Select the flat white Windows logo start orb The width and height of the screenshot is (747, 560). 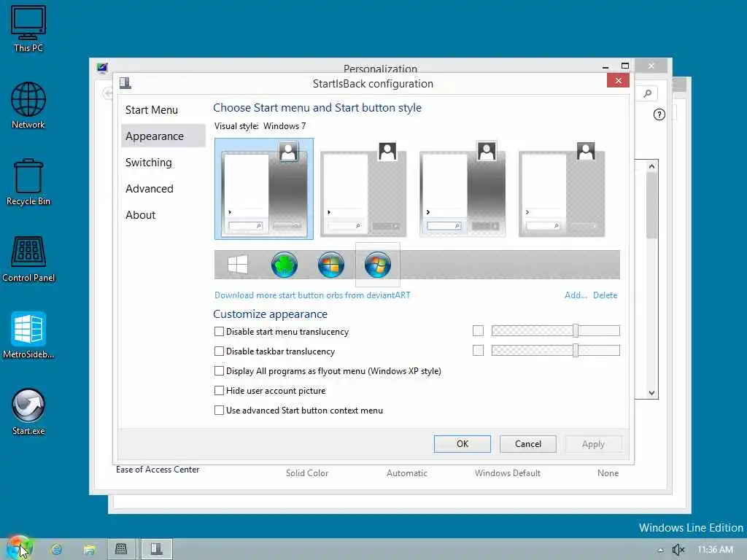click(x=238, y=265)
